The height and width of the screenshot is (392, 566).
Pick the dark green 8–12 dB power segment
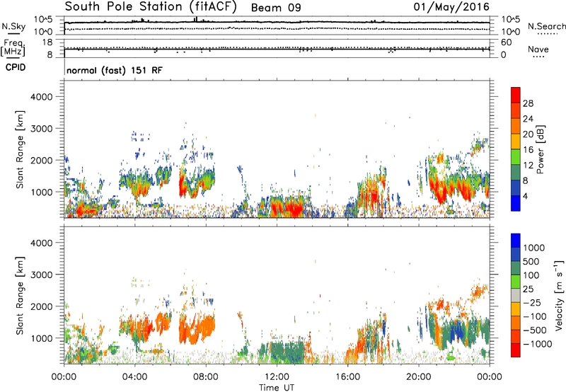(516, 173)
